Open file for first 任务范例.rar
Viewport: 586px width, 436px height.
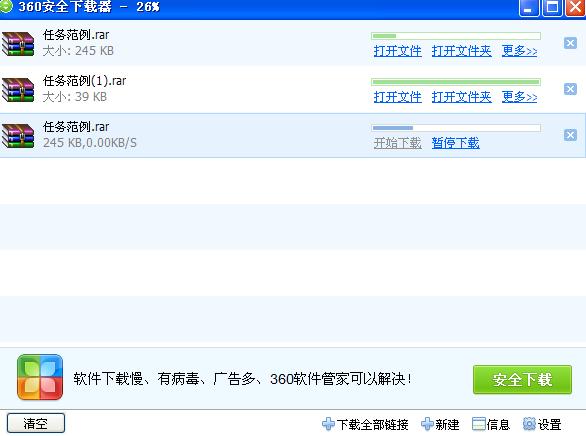coord(398,51)
